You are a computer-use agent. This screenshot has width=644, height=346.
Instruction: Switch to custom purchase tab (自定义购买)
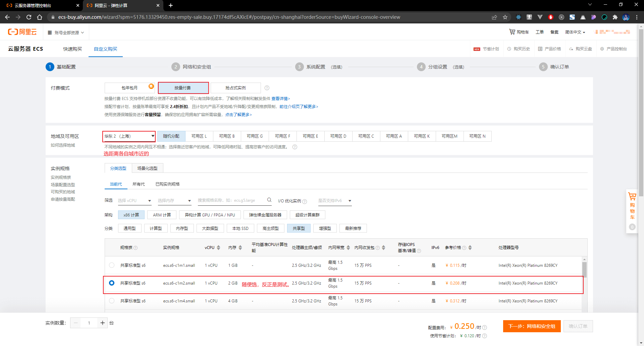coord(106,49)
